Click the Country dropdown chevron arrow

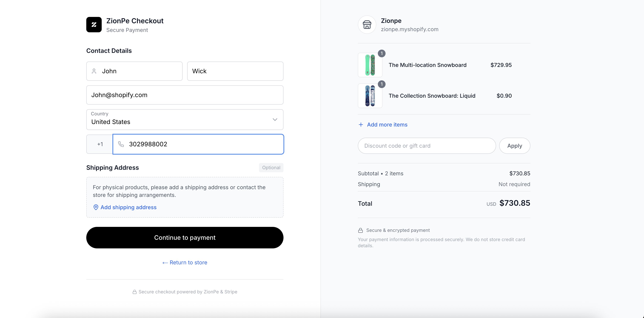click(275, 120)
